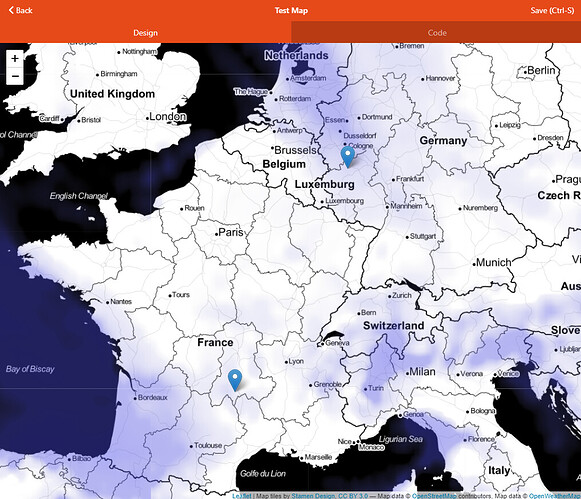Click the Zurich city label
The width and height of the screenshot is (581, 499).
click(x=402, y=295)
